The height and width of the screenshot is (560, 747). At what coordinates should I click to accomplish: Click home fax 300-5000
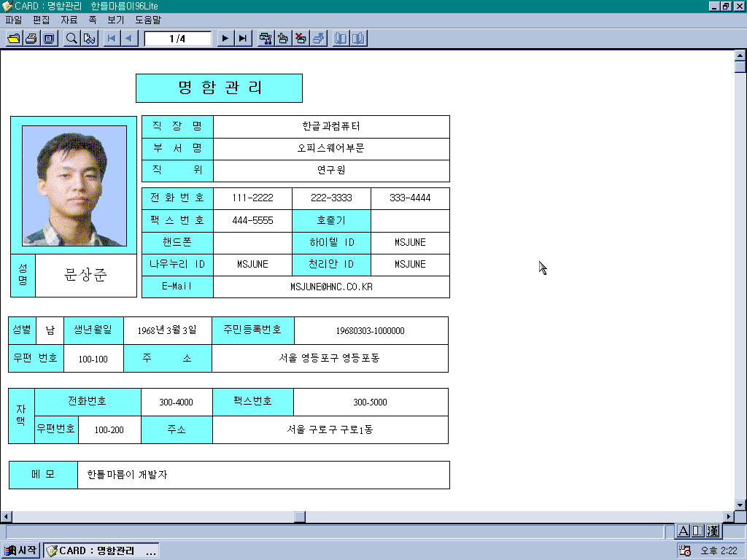click(371, 402)
